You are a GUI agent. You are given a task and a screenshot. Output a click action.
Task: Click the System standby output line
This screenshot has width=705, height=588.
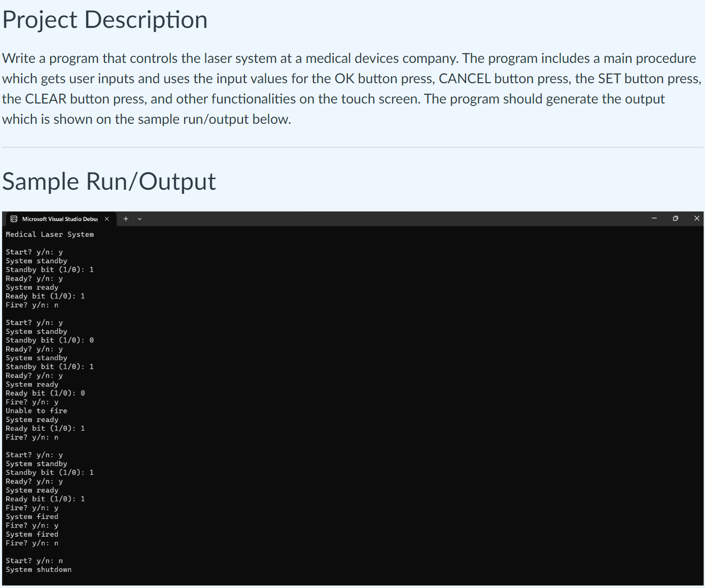[36, 260]
